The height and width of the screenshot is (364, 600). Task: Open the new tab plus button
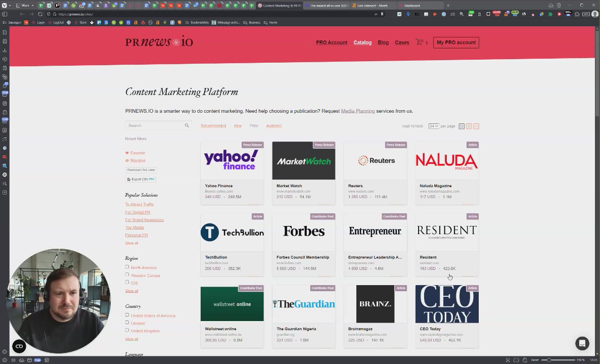pos(448,6)
